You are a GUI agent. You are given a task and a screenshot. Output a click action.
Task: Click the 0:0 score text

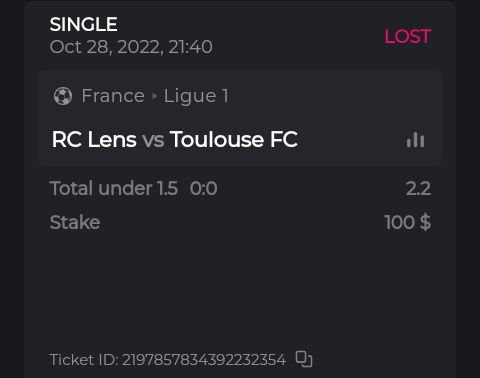point(204,189)
